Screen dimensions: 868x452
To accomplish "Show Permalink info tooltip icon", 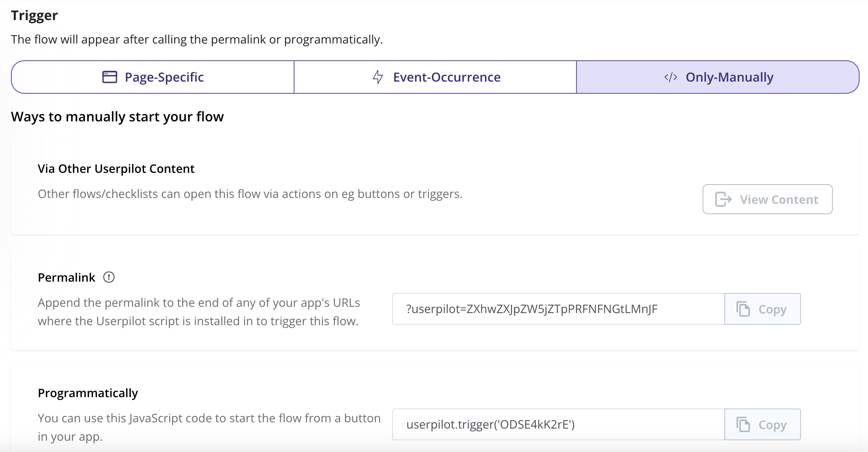I will (109, 277).
